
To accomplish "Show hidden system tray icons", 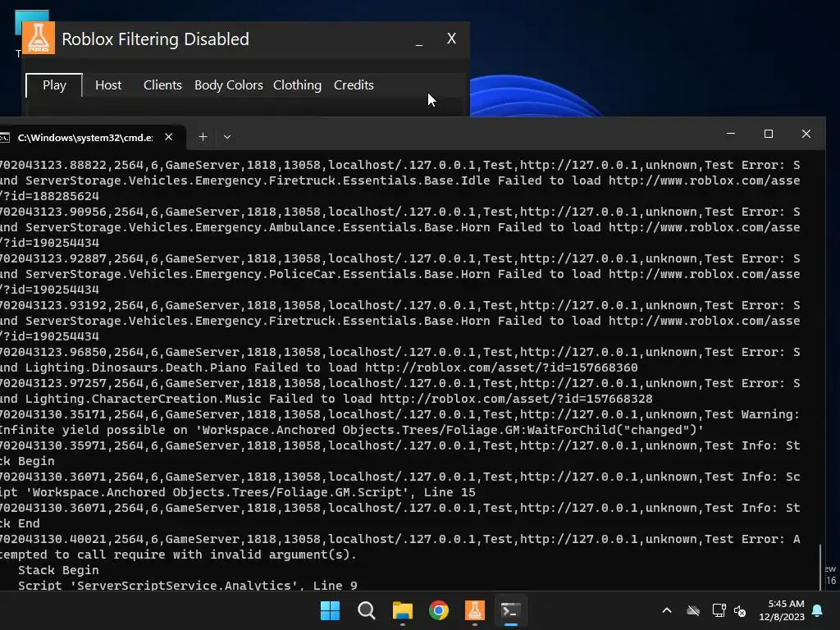I will pos(667,610).
